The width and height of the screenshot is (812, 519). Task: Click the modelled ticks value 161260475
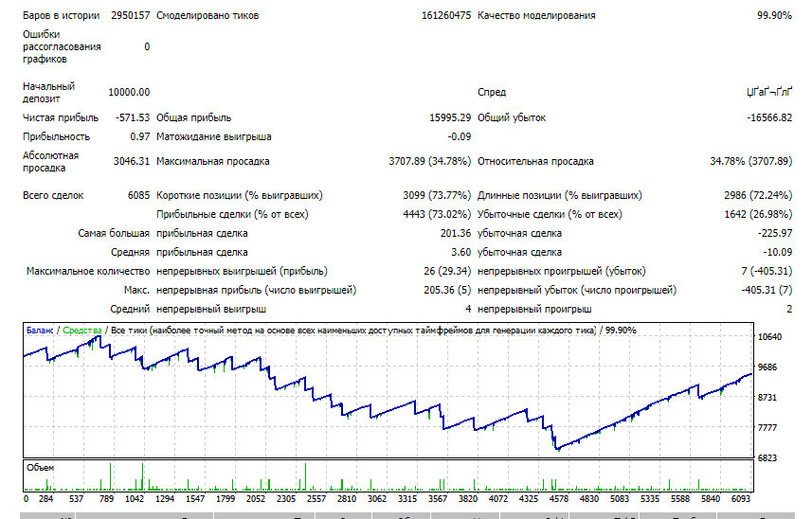pos(446,15)
